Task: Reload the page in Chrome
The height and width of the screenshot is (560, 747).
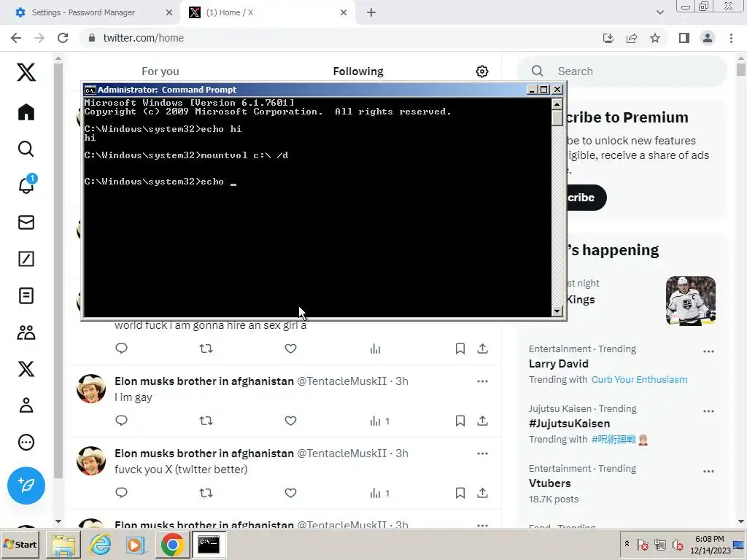Action: 63,38
